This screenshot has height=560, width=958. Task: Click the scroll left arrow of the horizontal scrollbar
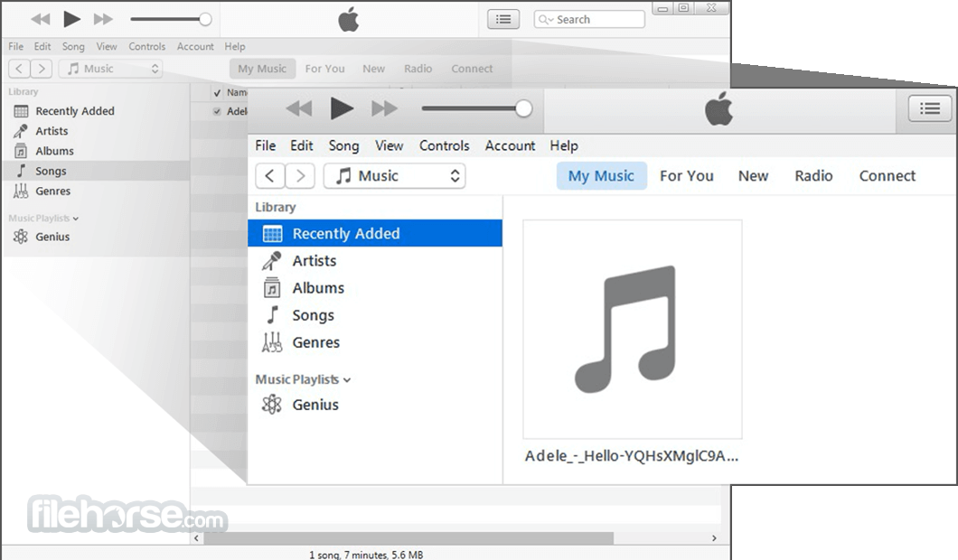[x=197, y=538]
